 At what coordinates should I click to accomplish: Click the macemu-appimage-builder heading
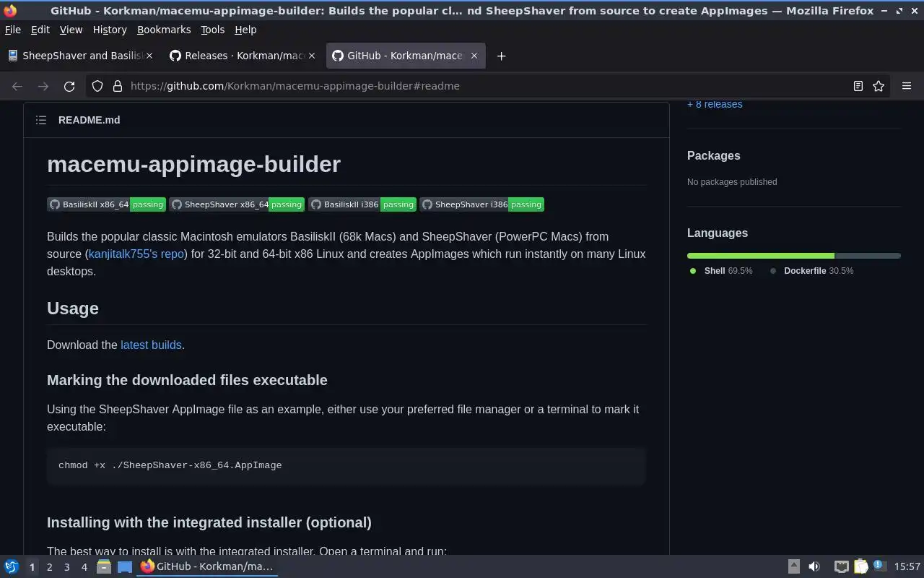pyautogui.click(x=193, y=164)
